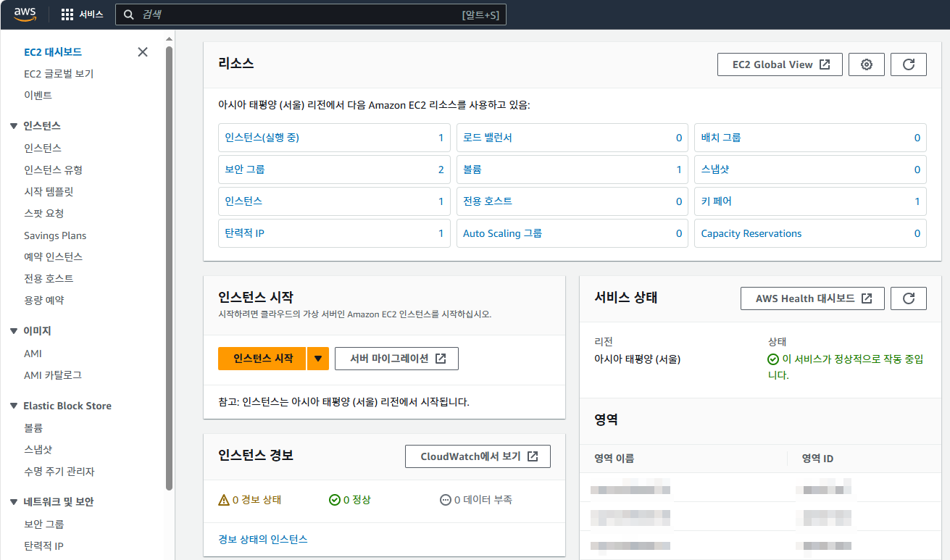Open AWS Health Dashboard button
Screen dimensions: 950x560
click(x=812, y=298)
